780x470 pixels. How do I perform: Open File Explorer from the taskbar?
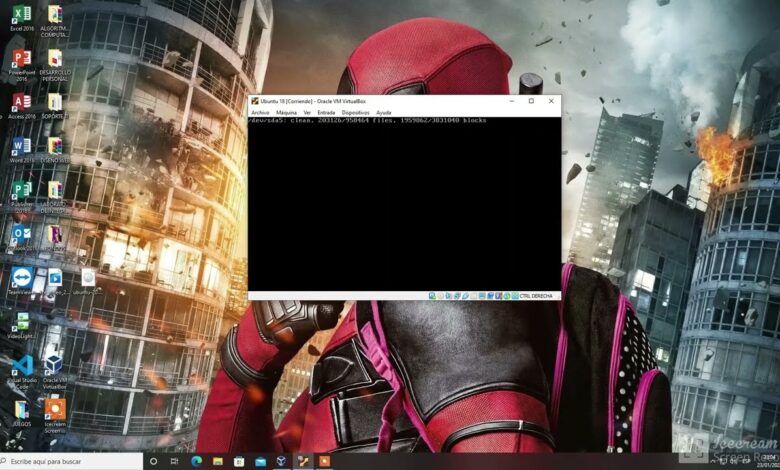[217, 462]
